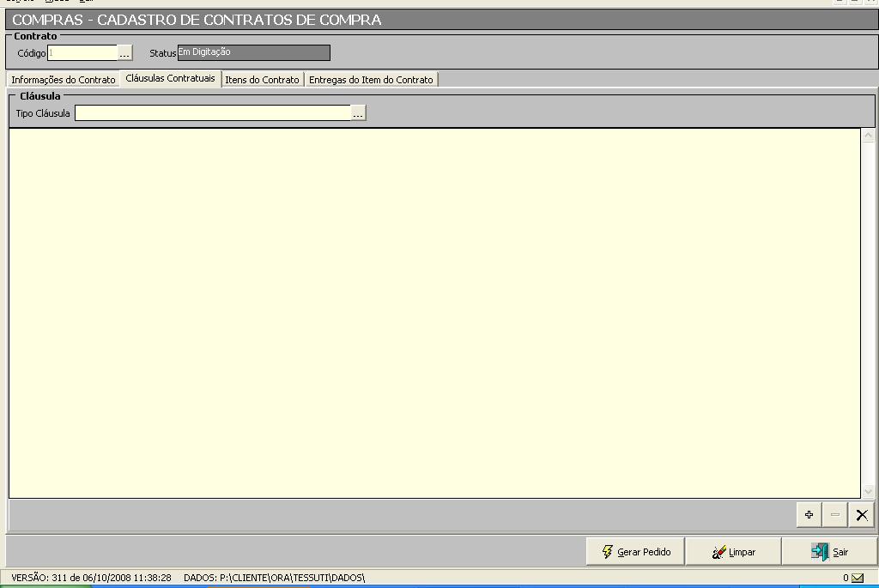Click the Código input field
879x588 pixels.
pos(82,53)
